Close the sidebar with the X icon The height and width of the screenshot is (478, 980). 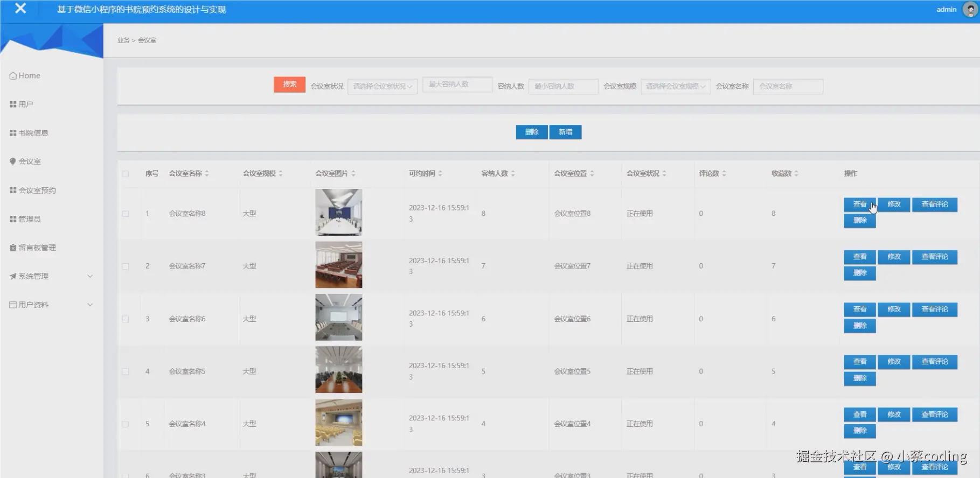[x=20, y=8]
